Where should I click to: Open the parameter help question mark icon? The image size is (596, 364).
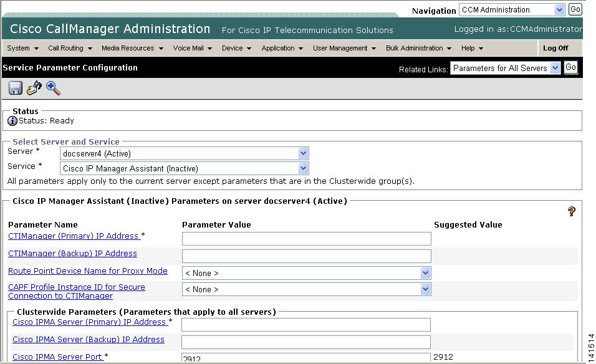click(571, 211)
